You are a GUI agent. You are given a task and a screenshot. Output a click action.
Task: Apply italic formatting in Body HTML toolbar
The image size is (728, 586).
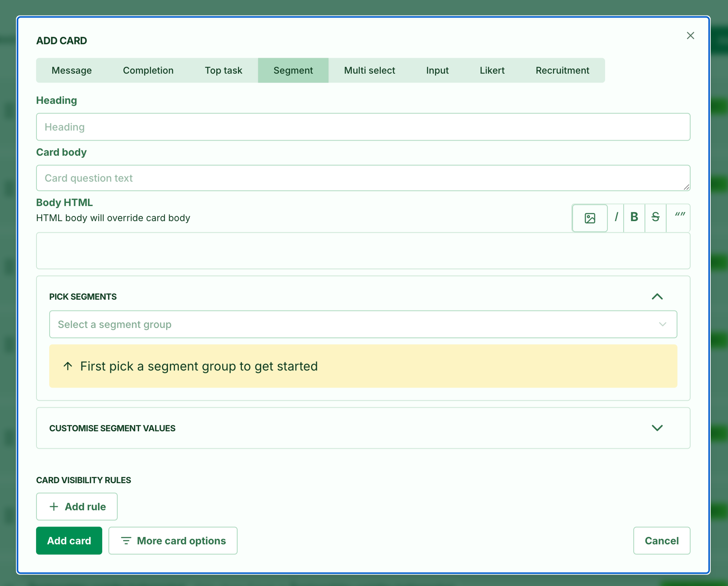tap(616, 217)
